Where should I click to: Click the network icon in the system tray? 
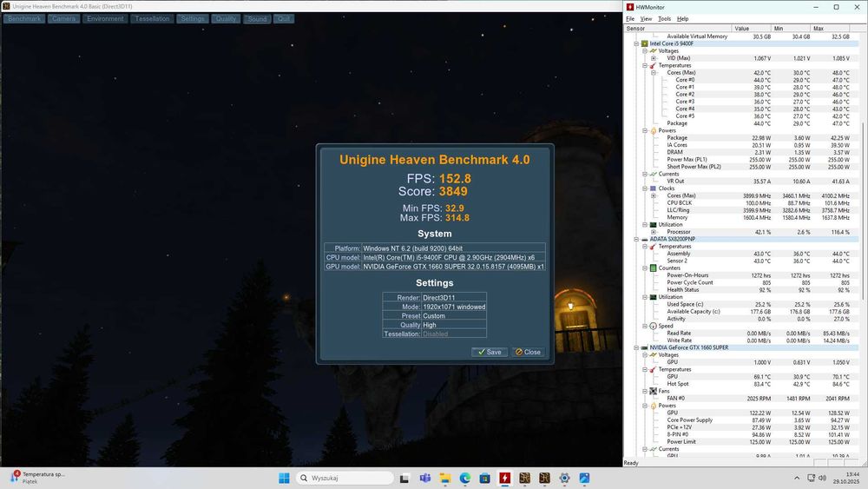click(x=811, y=478)
